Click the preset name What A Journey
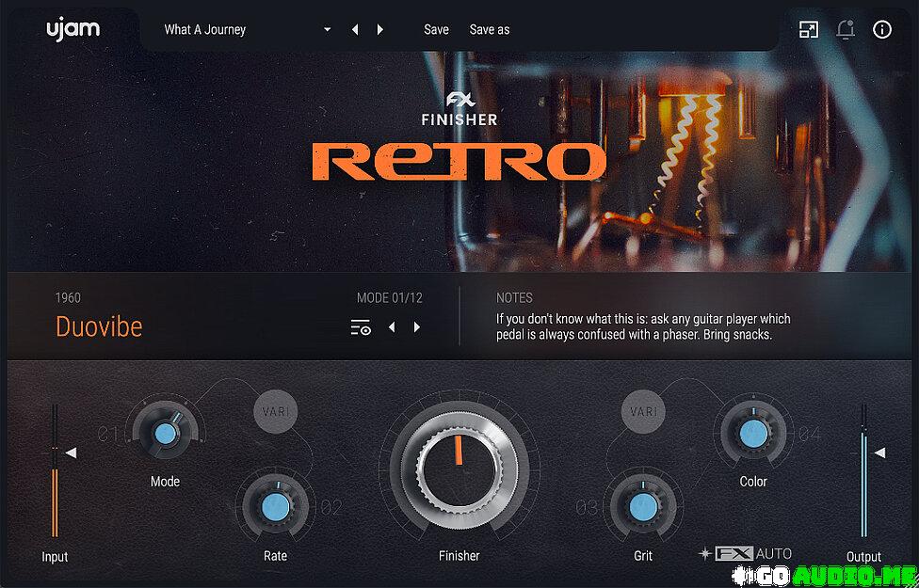The height and width of the screenshot is (588, 919). (204, 30)
